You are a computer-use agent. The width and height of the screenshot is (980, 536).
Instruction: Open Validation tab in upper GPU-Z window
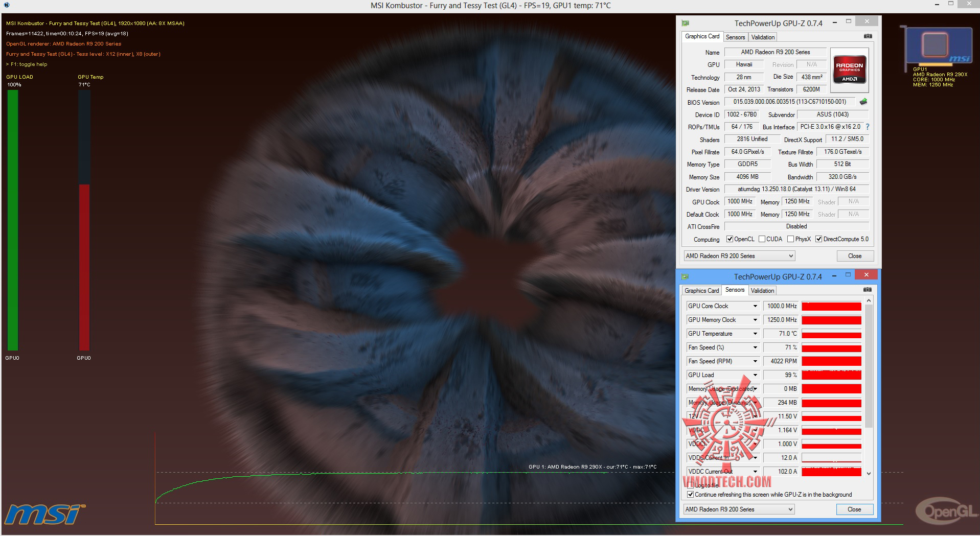763,37
